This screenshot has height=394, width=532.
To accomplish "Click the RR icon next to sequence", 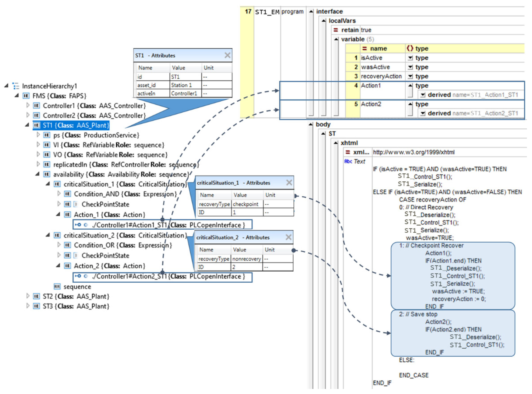I will [x=57, y=286].
